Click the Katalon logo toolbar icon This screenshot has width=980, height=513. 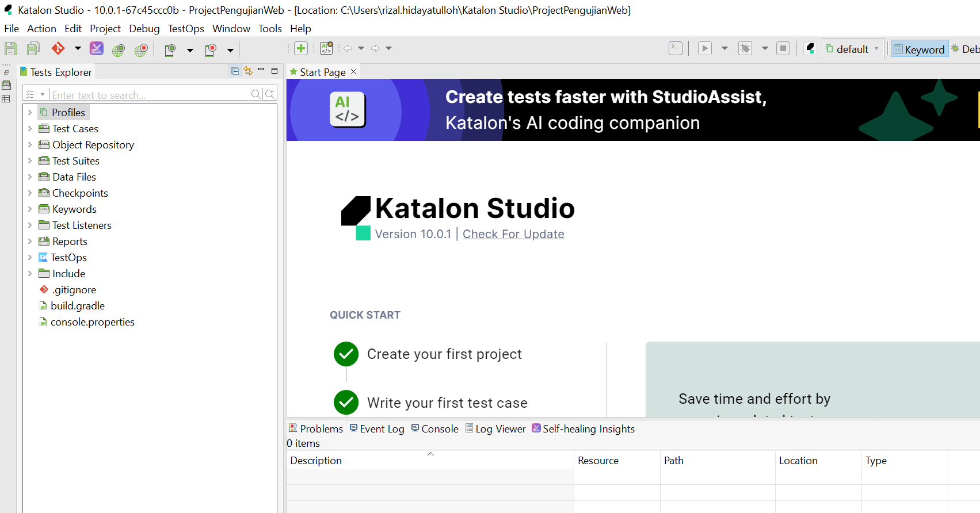810,48
